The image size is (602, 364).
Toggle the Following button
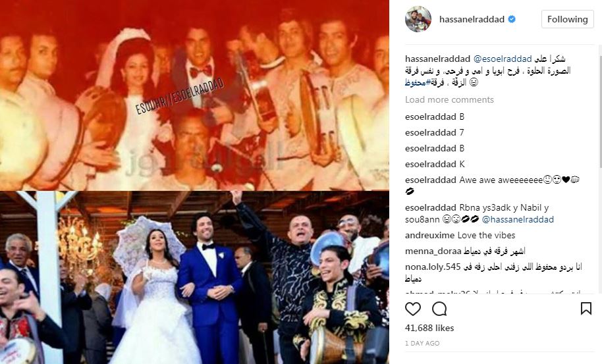(568, 19)
